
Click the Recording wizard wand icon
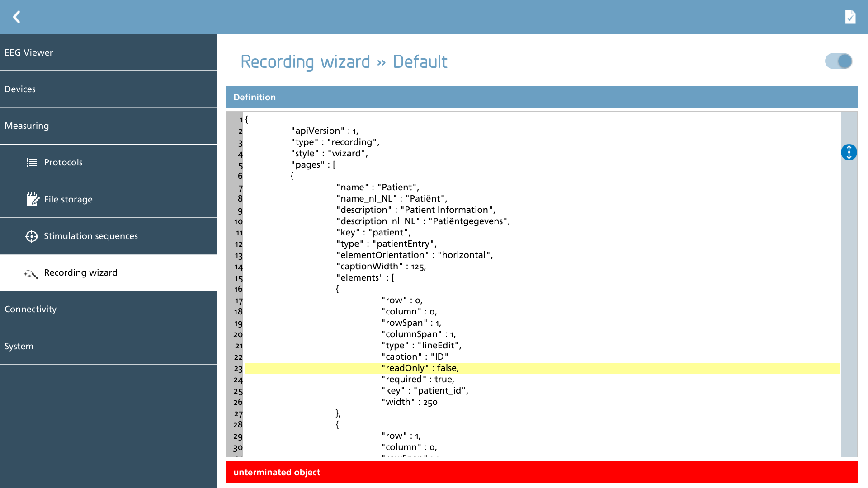tap(31, 273)
